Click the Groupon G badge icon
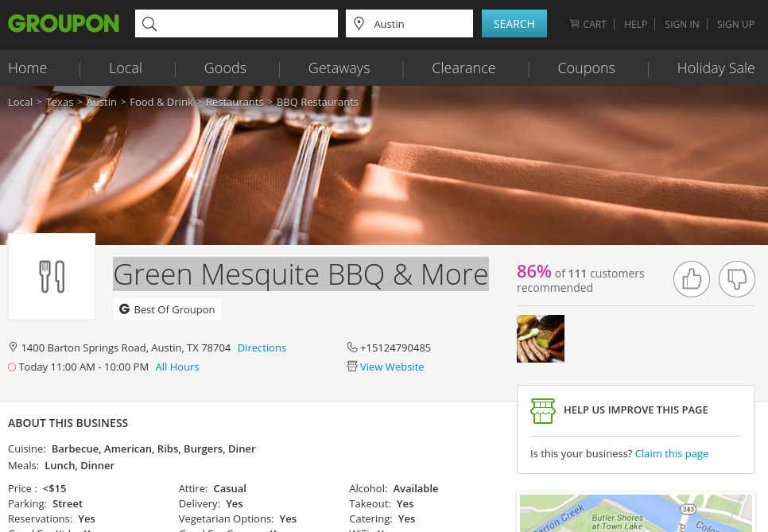Viewport: 768px width, 532px height. point(124,309)
